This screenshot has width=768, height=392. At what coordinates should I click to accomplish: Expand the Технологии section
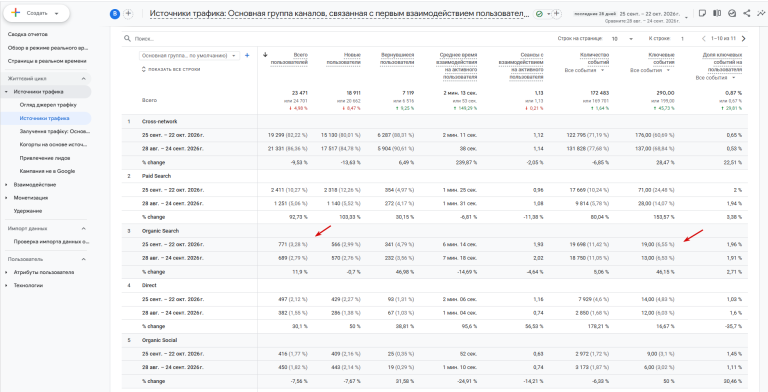(6, 285)
